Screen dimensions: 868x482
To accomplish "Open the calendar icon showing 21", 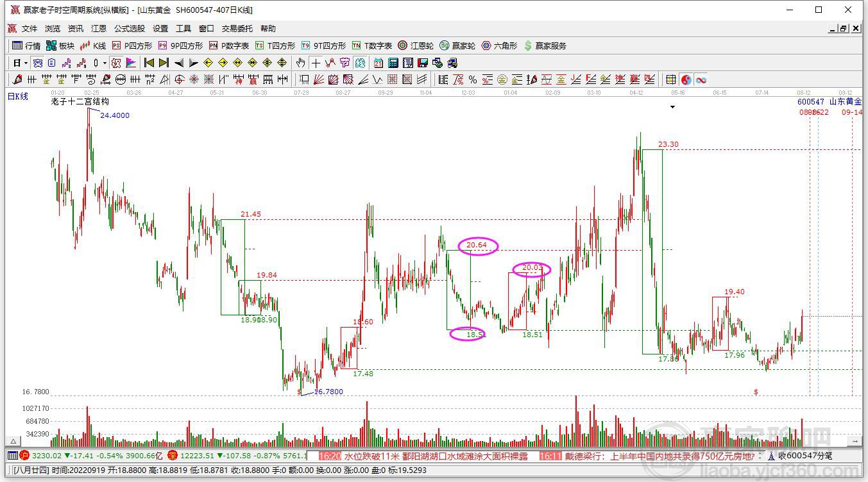I will coord(379,63).
